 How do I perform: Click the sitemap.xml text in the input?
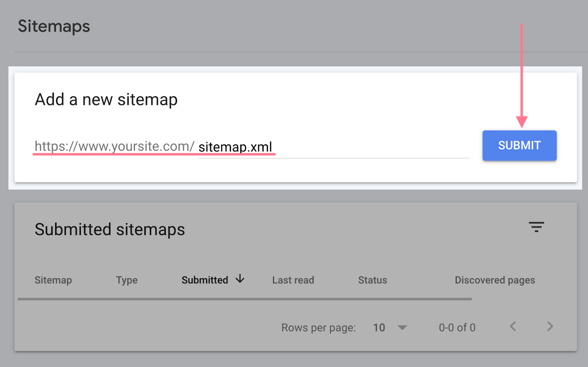(235, 146)
